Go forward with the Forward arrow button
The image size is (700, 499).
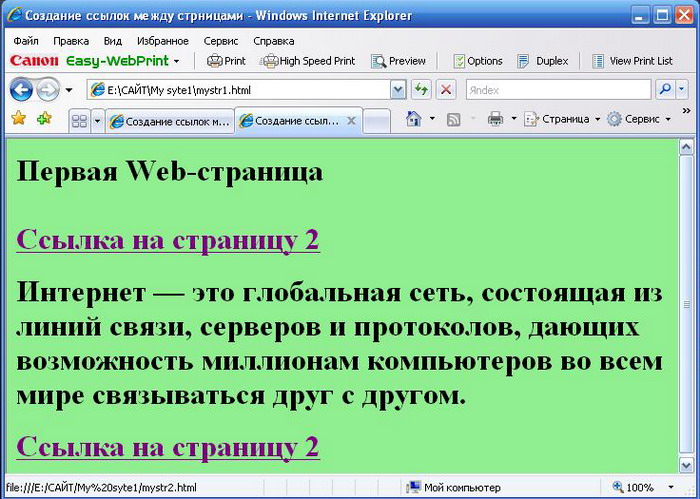click(x=47, y=90)
